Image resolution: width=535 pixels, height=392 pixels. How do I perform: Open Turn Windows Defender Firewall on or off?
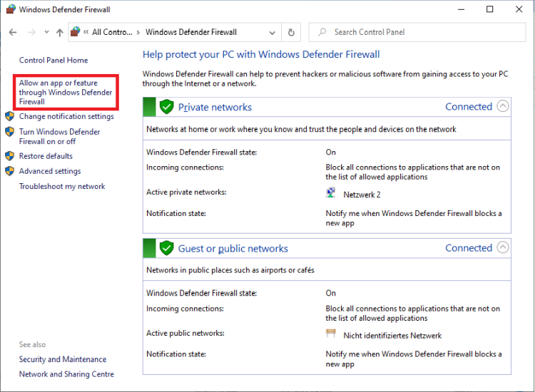click(x=59, y=136)
